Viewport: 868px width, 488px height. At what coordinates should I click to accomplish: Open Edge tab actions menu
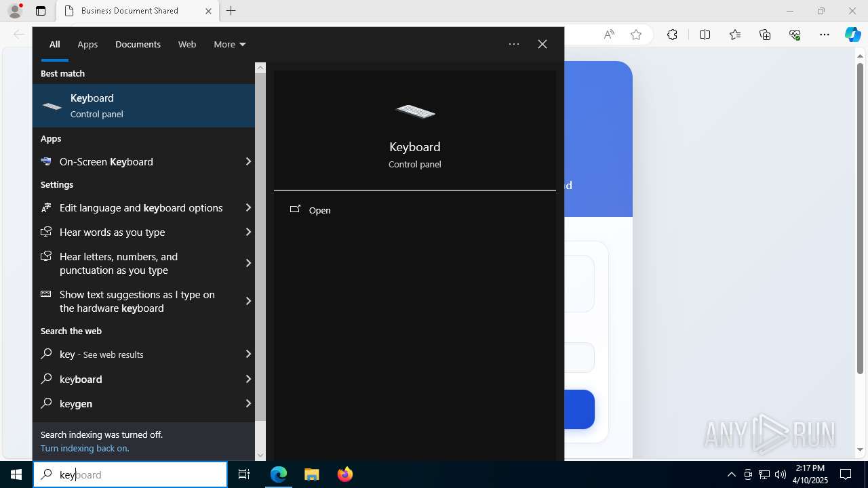click(41, 11)
